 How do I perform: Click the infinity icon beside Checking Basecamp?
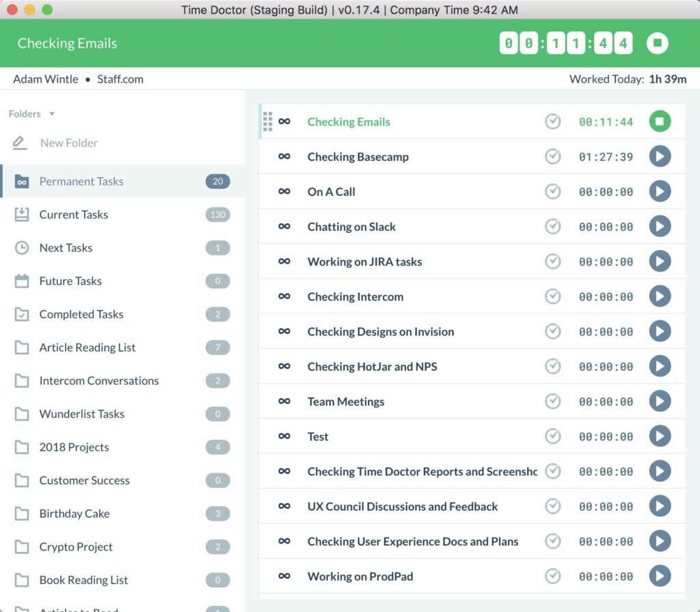coord(284,156)
